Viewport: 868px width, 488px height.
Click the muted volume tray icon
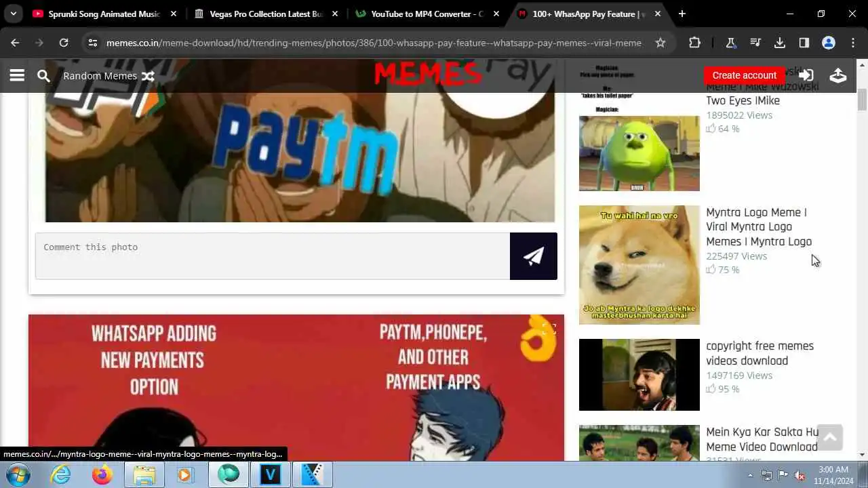800,475
